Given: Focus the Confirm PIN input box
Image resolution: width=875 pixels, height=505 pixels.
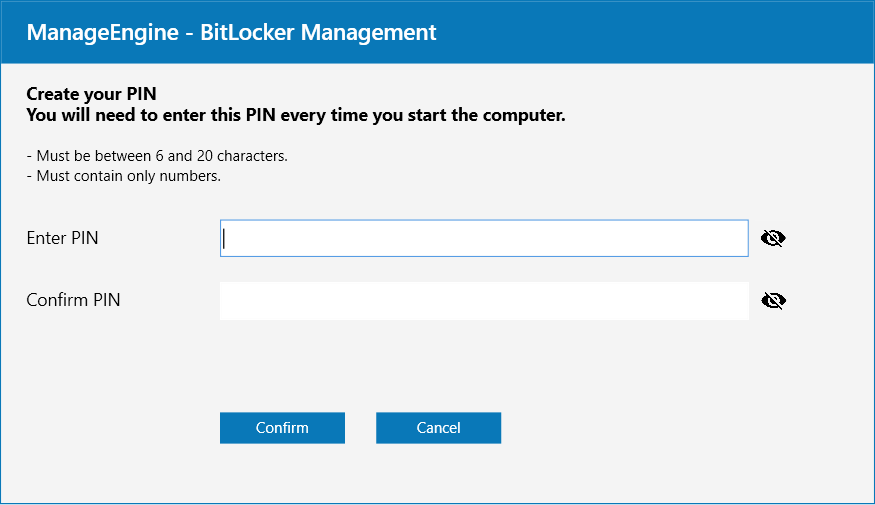Looking at the screenshot, I should point(484,301).
